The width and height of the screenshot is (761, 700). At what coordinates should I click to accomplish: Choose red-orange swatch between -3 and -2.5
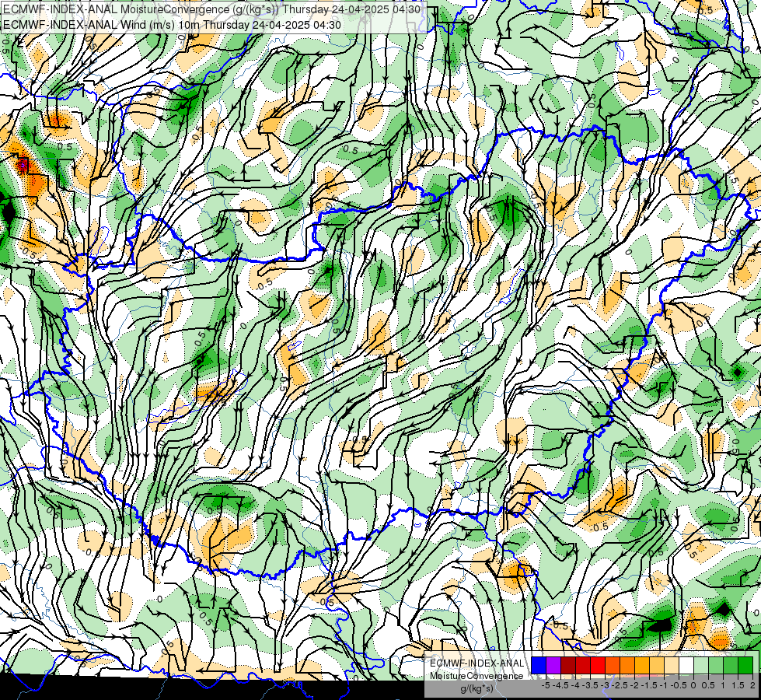613,665
